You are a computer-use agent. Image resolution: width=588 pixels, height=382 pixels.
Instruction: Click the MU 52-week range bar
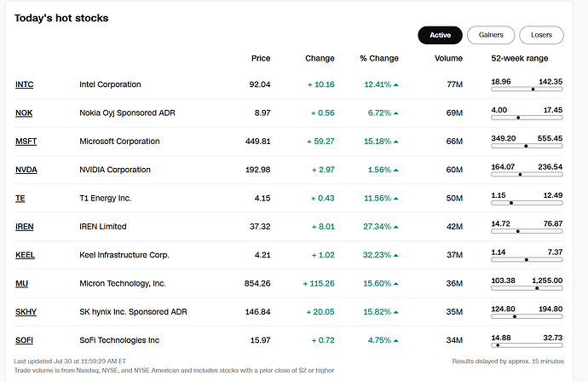click(527, 288)
